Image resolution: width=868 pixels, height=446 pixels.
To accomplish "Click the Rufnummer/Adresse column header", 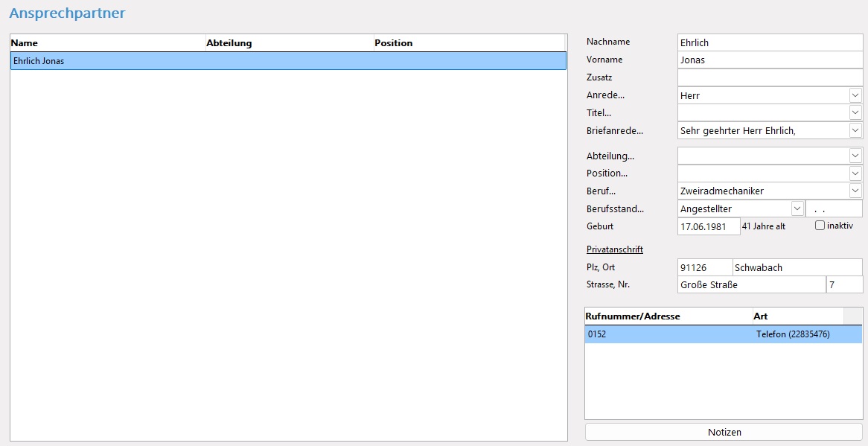I will pyautogui.click(x=668, y=316).
